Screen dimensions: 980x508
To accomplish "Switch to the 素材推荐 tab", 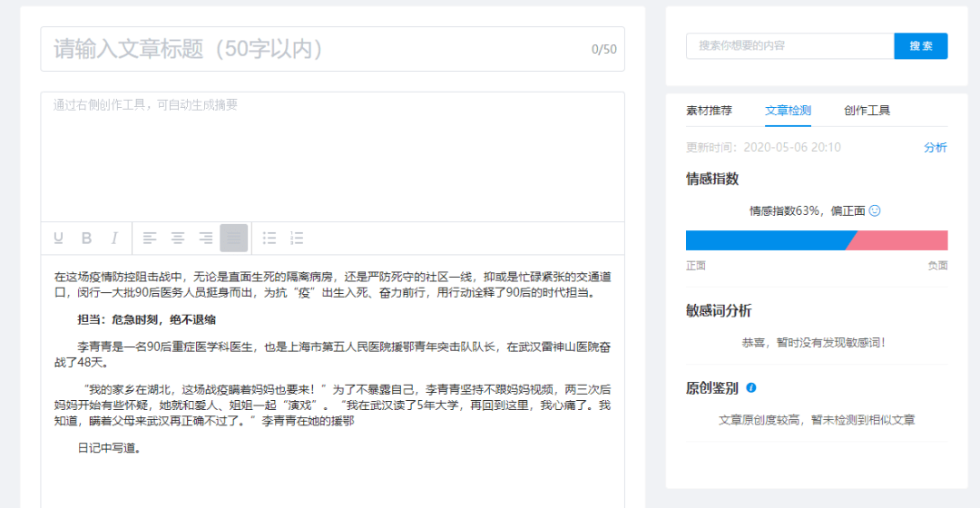I will pyautogui.click(x=709, y=111).
